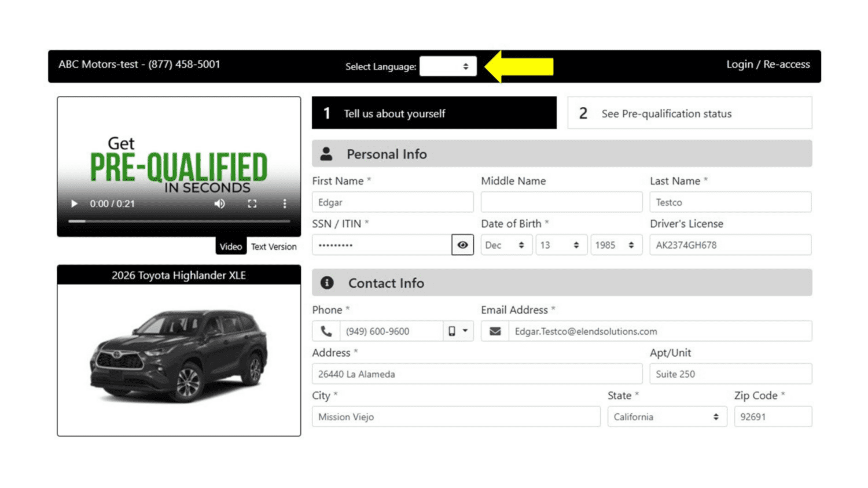
Task: Open the See Pre-qualification status step
Action: tap(689, 113)
